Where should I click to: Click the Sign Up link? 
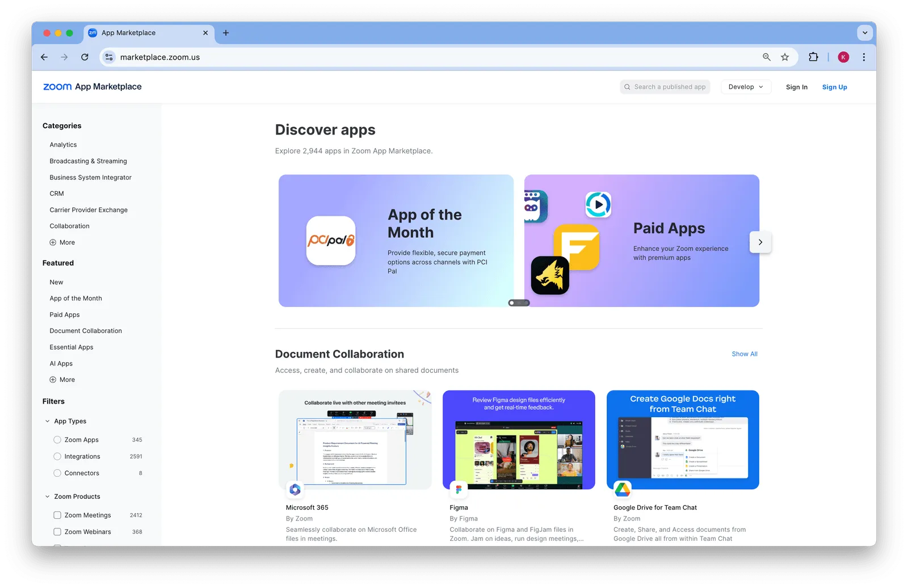834,87
